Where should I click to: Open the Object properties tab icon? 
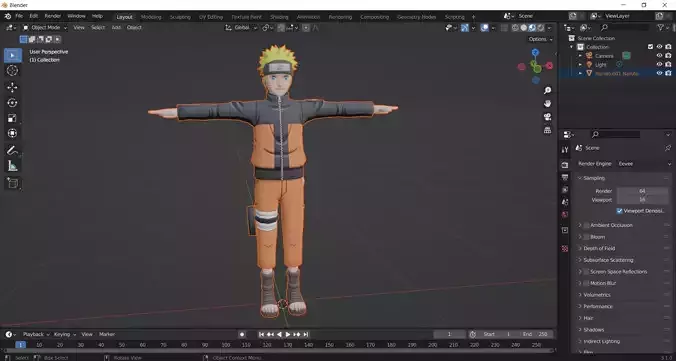pos(565,230)
